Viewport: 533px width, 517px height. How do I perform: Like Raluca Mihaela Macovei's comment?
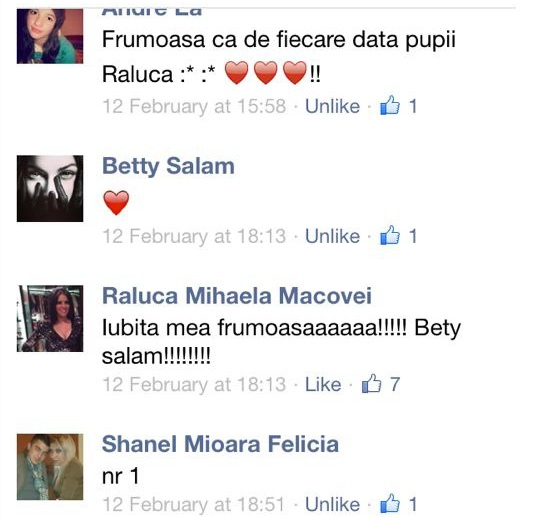[x=323, y=384]
